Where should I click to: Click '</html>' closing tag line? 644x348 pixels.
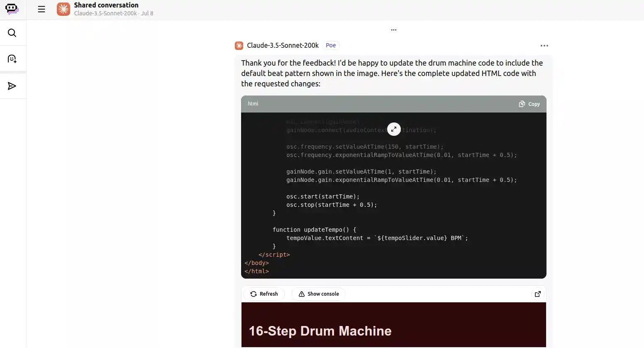[256, 271]
